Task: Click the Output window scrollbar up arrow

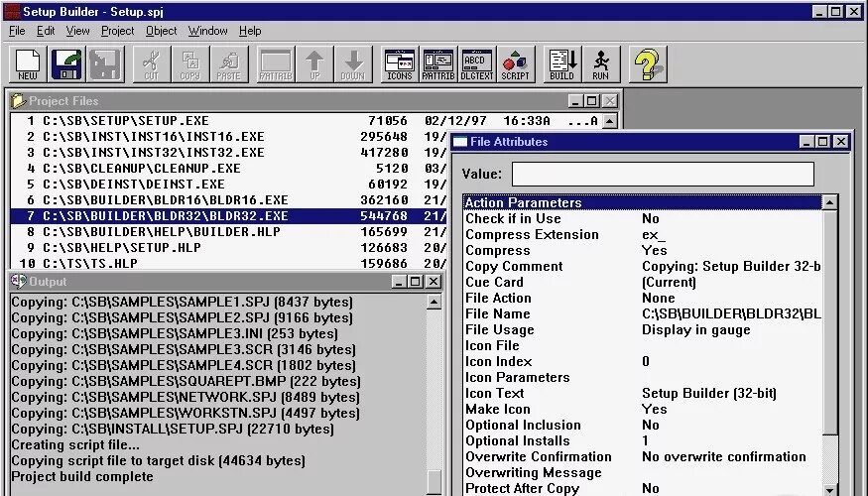Action: tap(434, 303)
